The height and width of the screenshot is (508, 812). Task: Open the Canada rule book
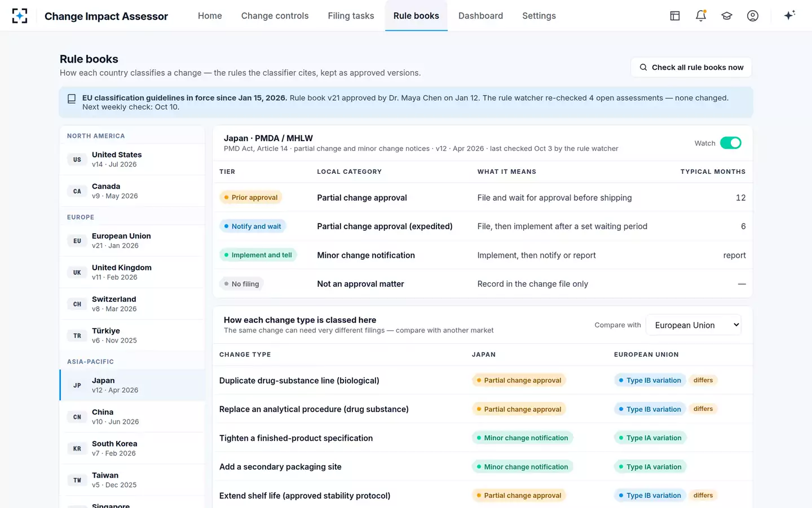point(132,191)
